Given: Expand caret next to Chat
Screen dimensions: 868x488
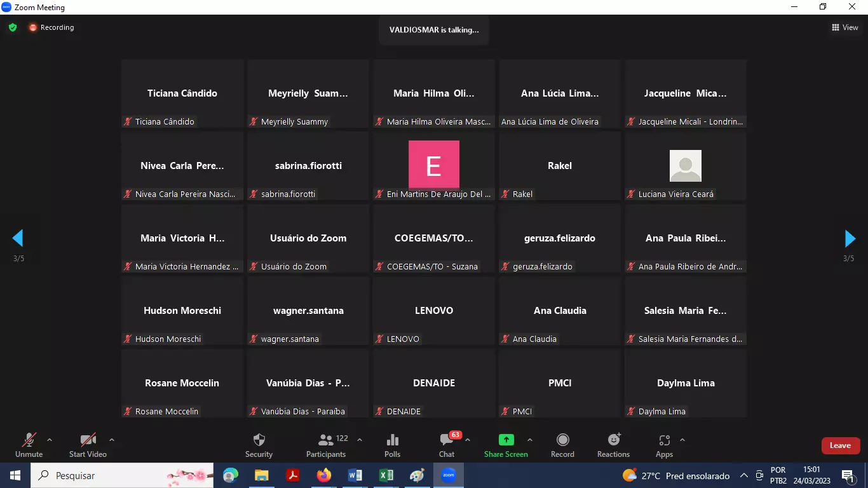Looking at the screenshot, I should pyautogui.click(x=468, y=440).
